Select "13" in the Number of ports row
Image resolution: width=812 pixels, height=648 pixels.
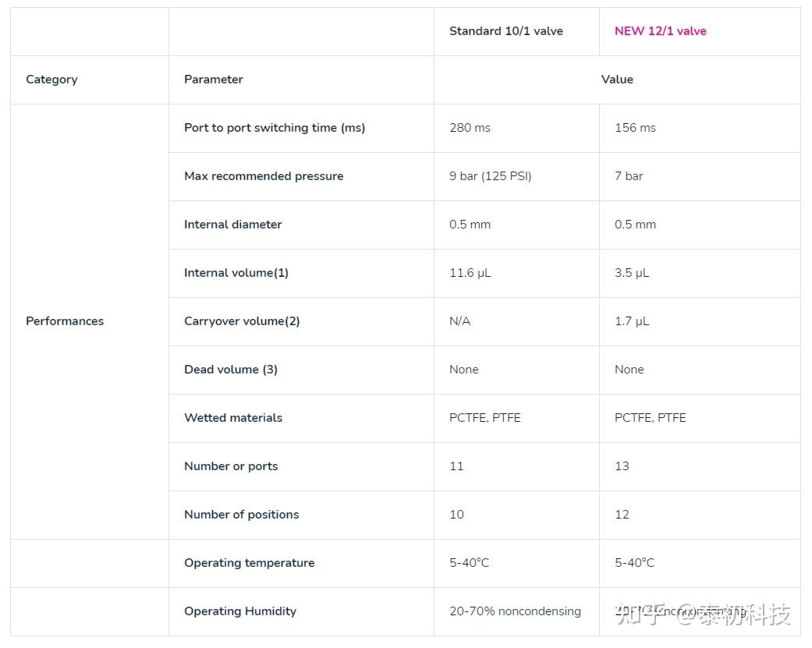click(622, 466)
